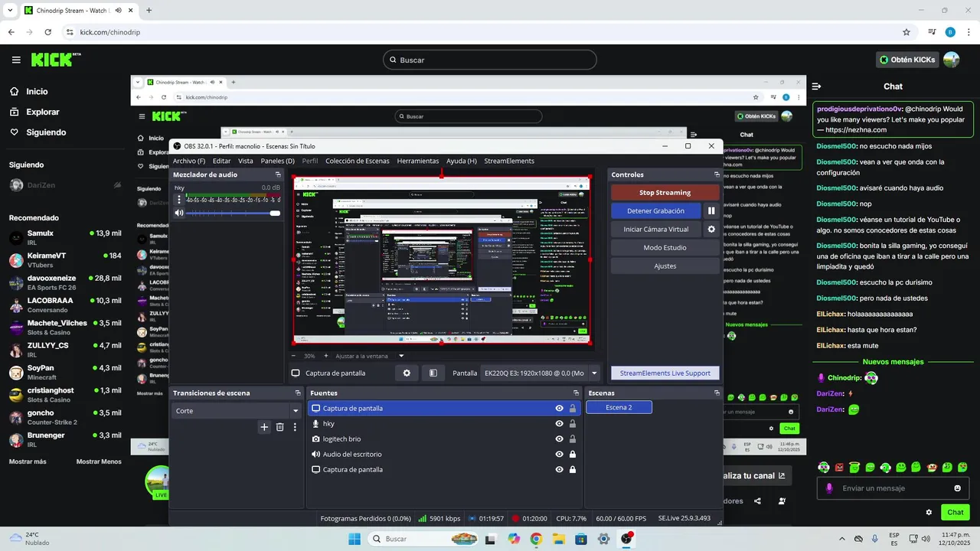Viewport: 980px width, 551px height.
Task: Show hidden system tray icons
Action: click(842, 539)
